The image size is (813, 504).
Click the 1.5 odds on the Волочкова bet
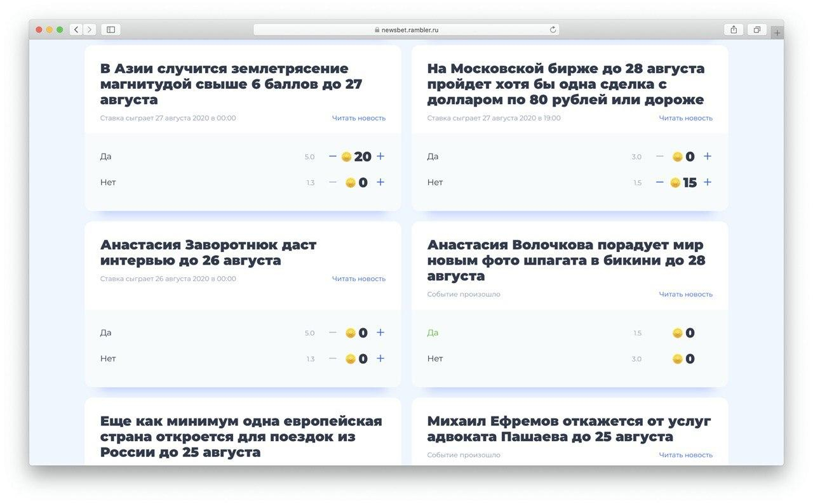click(637, 333)
